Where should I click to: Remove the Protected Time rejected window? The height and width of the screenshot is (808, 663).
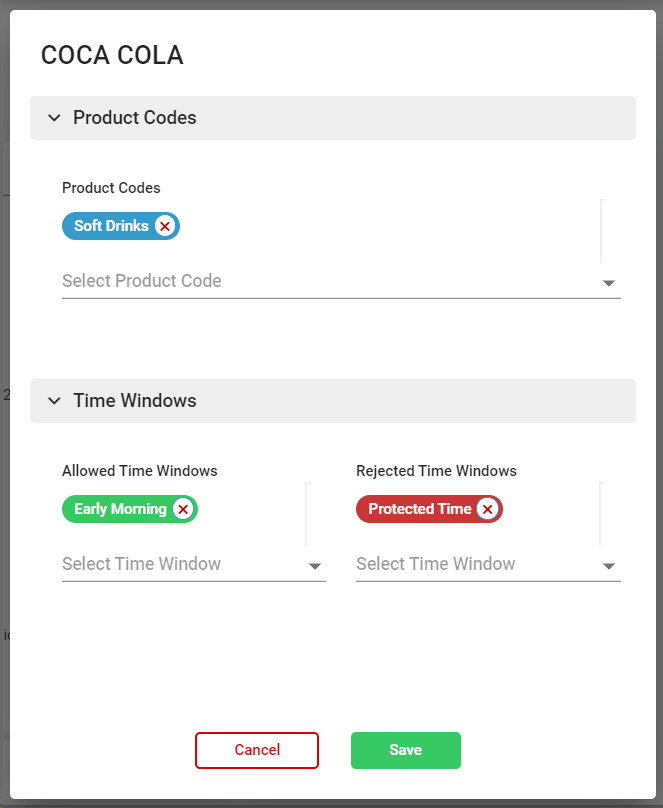click(487, 509)
